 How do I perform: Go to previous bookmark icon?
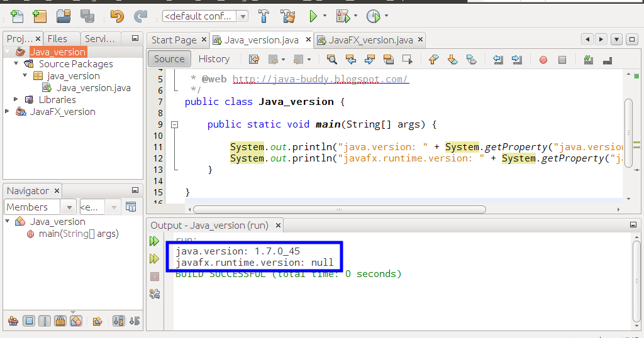(x=433, y=60)
